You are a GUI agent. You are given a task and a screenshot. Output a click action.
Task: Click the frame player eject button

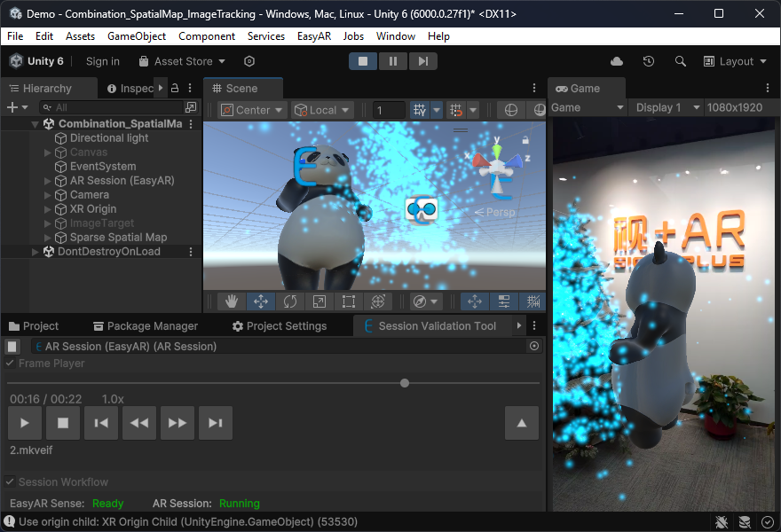pyautogui.click(x=521, y=423)
